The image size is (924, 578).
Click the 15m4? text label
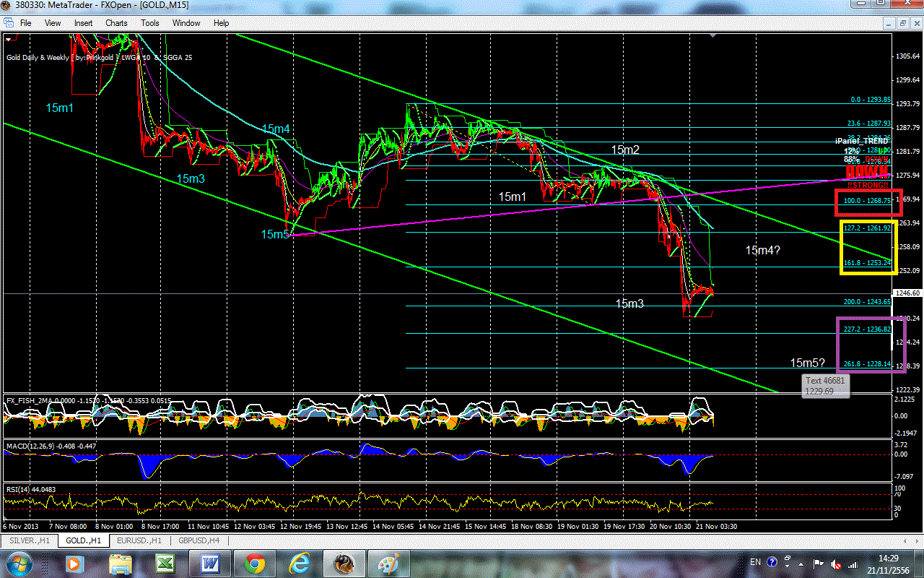coord(763,251)
